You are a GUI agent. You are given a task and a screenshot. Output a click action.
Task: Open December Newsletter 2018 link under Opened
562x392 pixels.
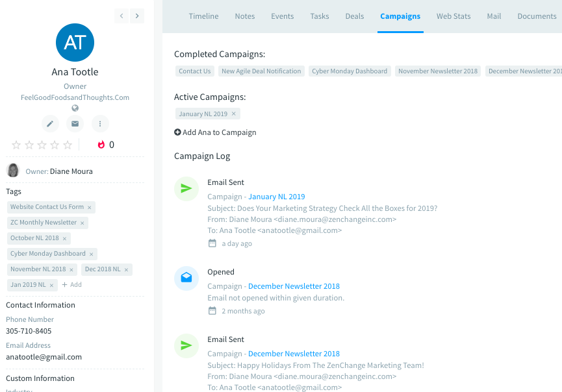coord(294,286)
